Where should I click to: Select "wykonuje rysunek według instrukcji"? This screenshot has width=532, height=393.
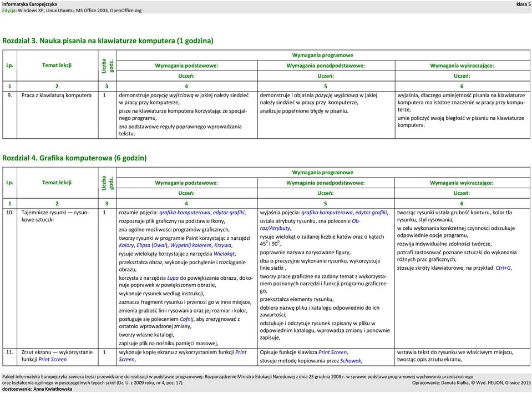pyautogui.click(x=161, y=294)
